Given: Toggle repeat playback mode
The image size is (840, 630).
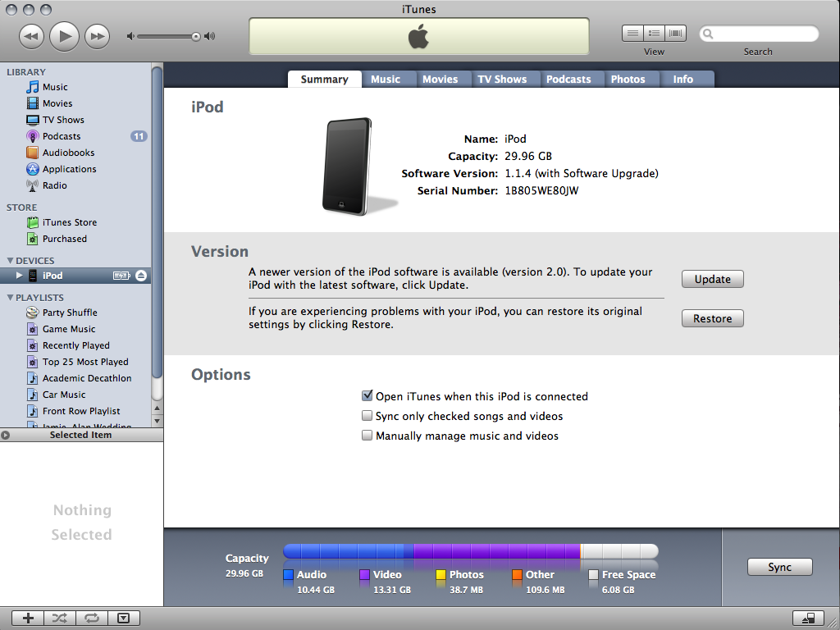Looking at the screenshot, I should coord(91,618).
